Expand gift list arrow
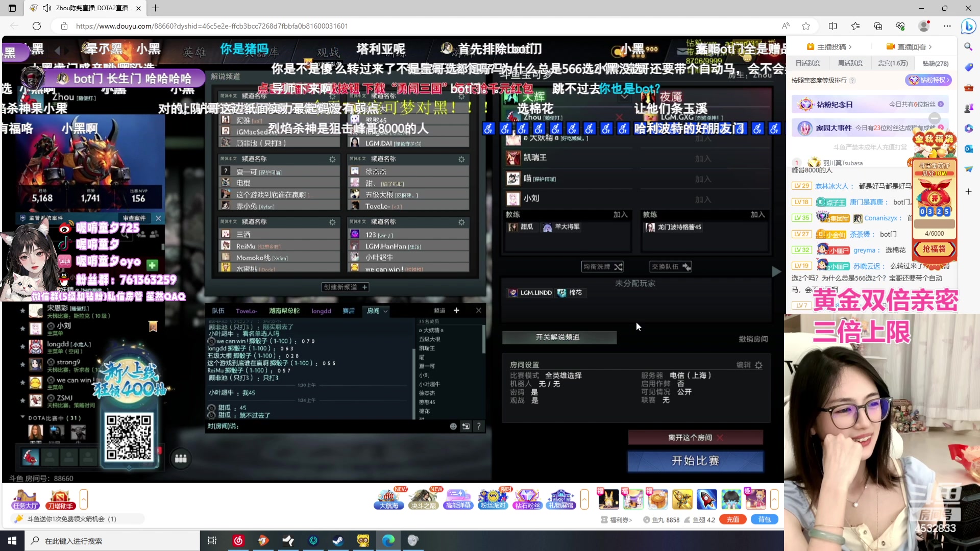Viewport: 980px width, 551px height. tap(774, 499)
